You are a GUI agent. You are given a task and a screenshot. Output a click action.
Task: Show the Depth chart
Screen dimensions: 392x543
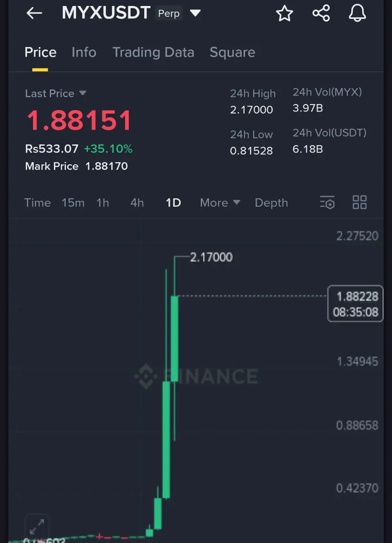[x=271, y=203]
